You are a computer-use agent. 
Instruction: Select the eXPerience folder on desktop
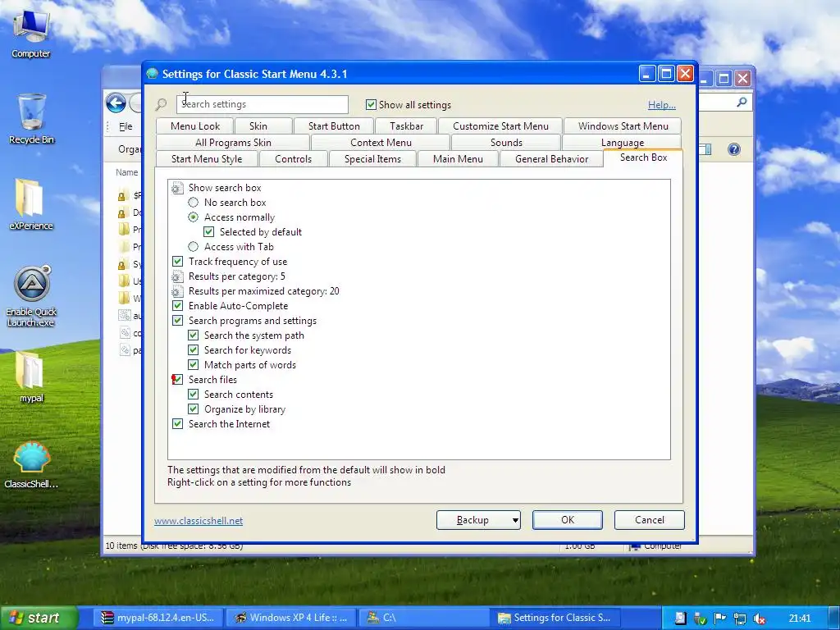tap(31, 204)
